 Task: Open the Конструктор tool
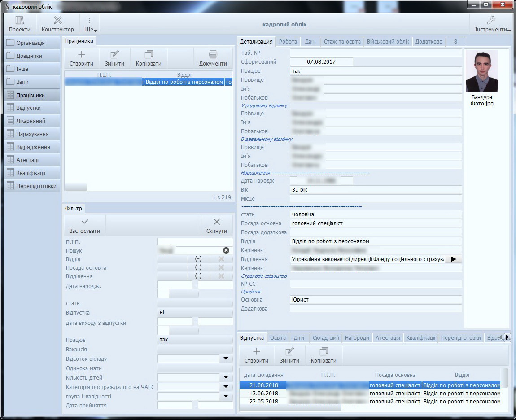pyautogui.click(x=58, y=24)
